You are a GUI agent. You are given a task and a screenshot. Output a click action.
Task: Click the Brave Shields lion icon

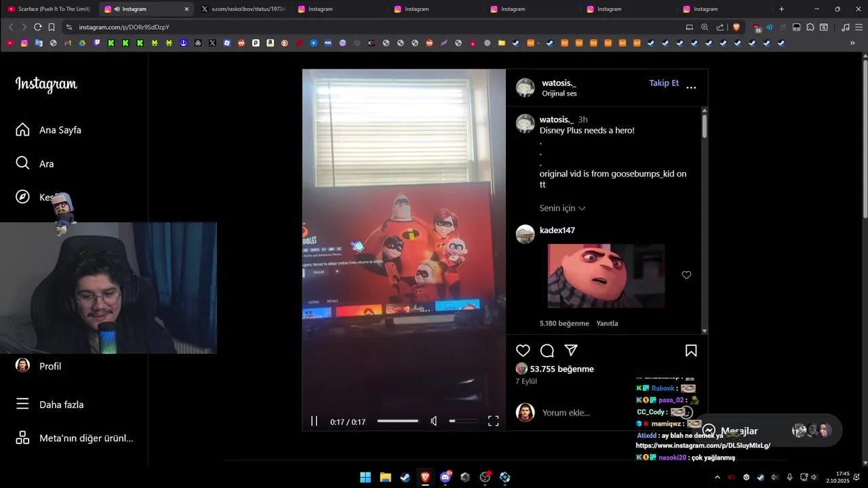(736, 27)
